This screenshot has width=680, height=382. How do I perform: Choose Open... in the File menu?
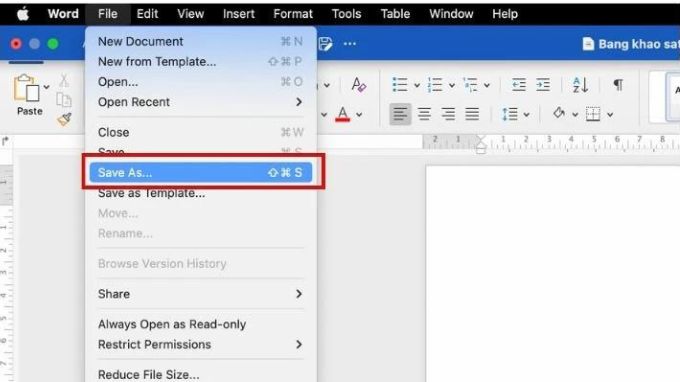(200, 82)
